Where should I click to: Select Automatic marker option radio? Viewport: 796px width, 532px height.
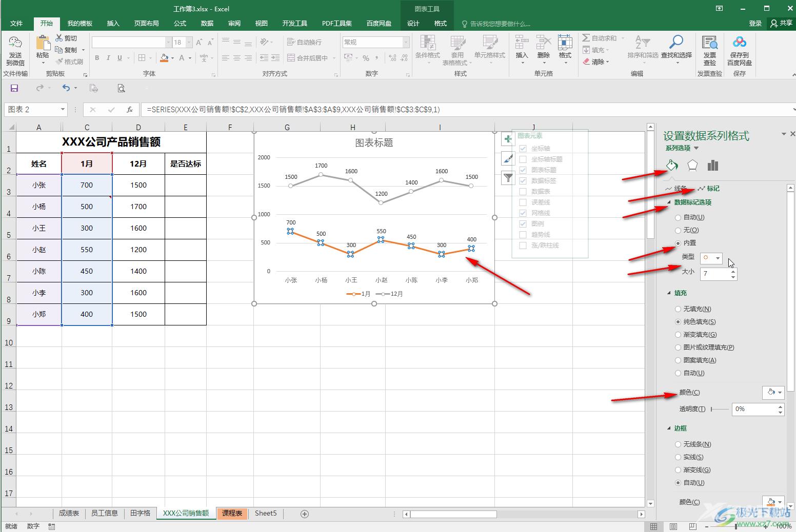point(678,217)
